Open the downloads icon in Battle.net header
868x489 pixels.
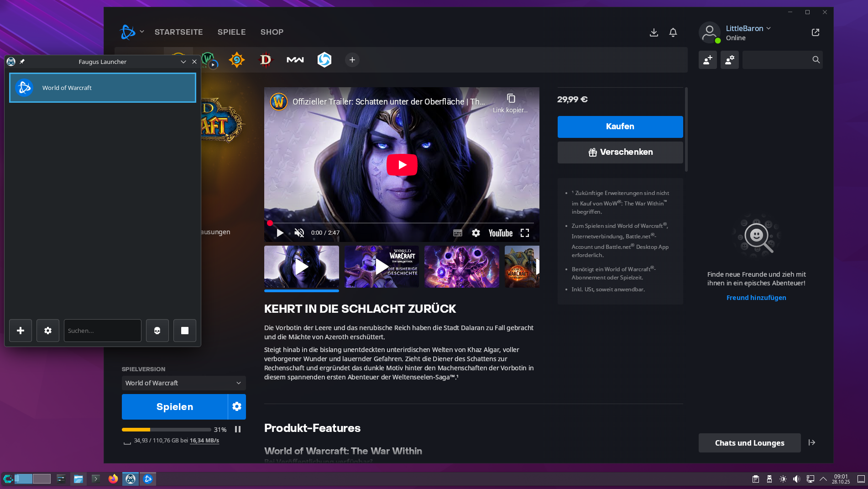click(654, 32)
